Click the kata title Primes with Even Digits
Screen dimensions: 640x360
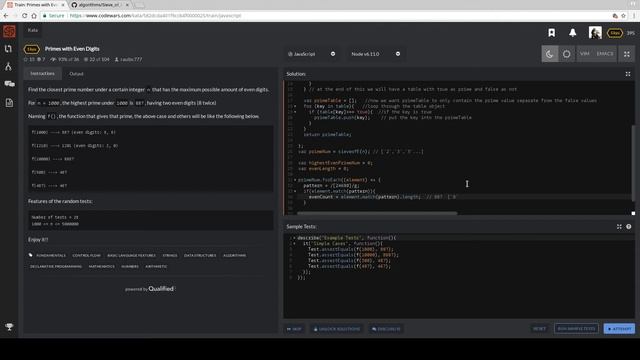[72, 49]
